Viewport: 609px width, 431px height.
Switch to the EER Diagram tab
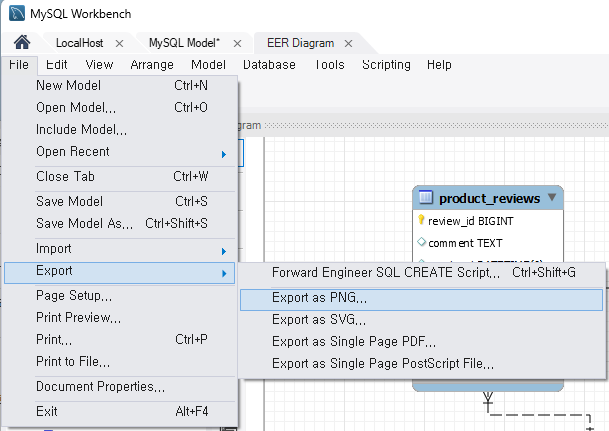300,43
